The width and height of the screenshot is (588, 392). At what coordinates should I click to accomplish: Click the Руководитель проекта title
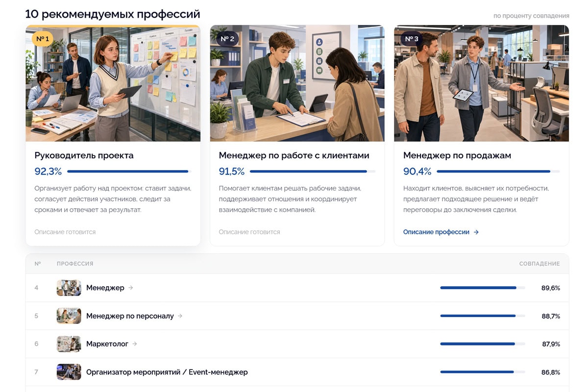tap(84, 155)
